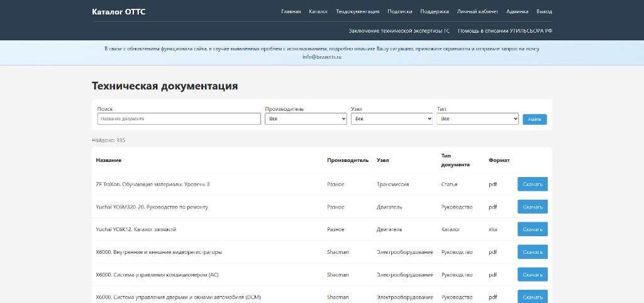Image resolution: width=644 pixels, height=303 pixels.
Task: Expand the Производитель dropdown
Action: (306, 119)
